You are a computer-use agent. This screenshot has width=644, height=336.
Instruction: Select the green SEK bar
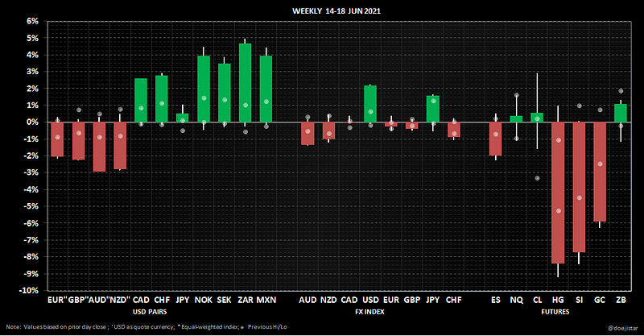(x=225, y=93)
